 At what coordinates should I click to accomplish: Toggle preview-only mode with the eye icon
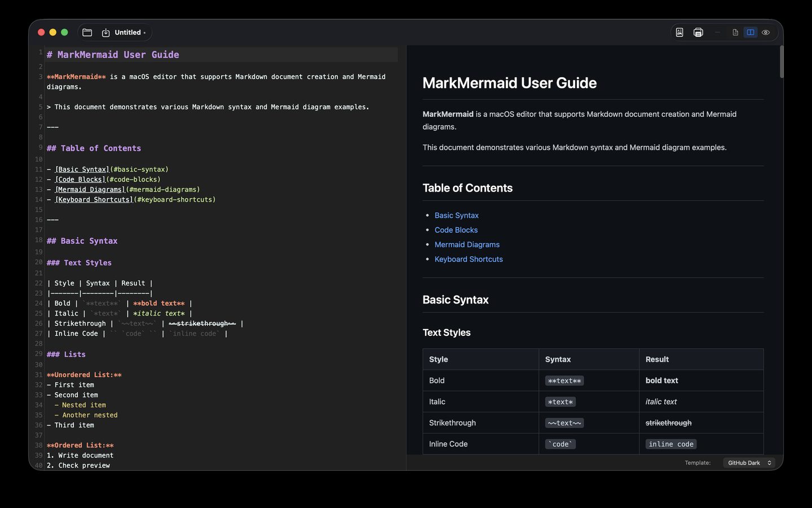766,33
